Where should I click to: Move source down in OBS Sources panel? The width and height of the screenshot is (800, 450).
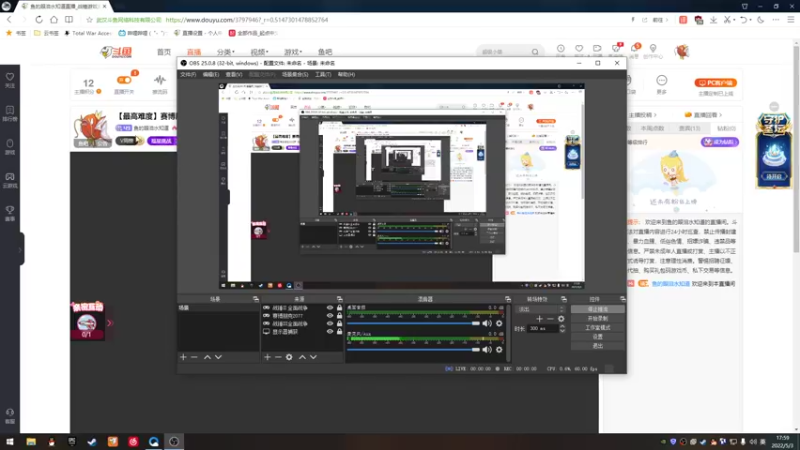click(313, 357)
